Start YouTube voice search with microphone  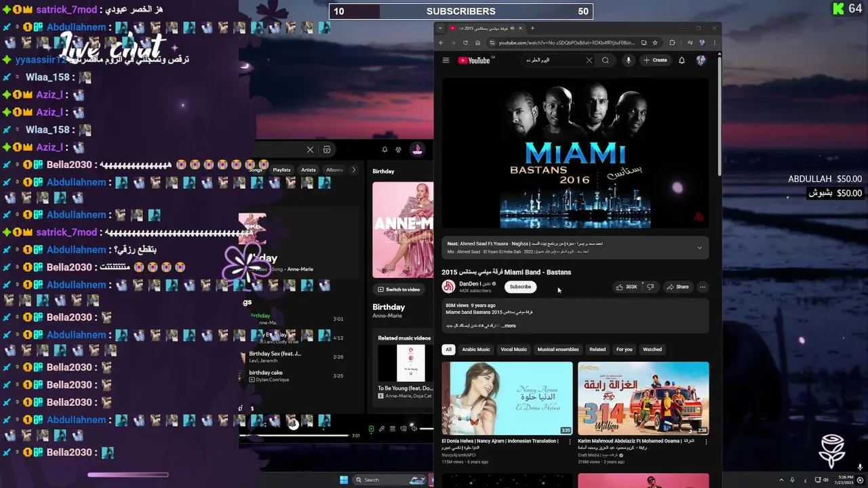tap(629, 60)
